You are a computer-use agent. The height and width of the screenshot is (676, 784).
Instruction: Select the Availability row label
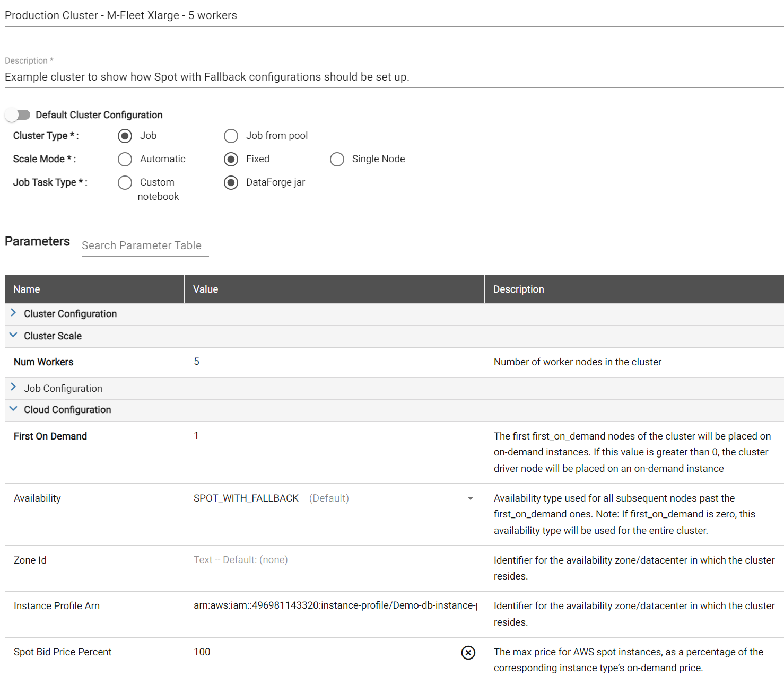[37, 498]
